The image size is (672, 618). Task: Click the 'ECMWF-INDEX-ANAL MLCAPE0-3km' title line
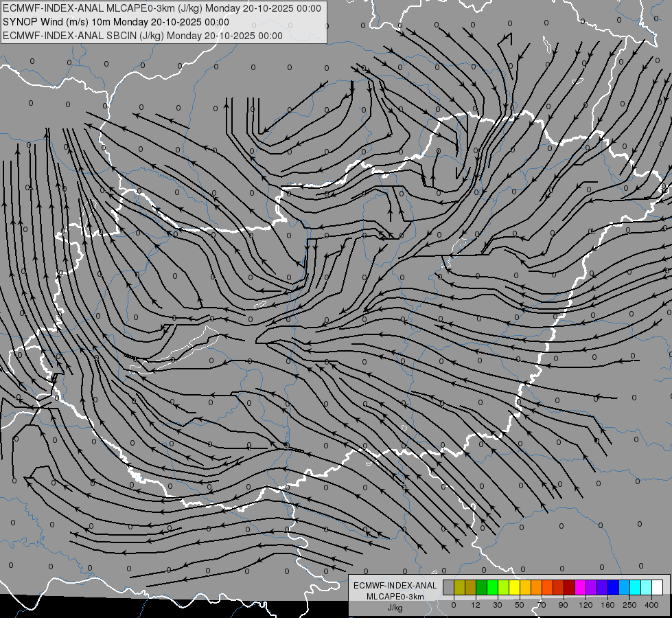(x=161, y=8)
